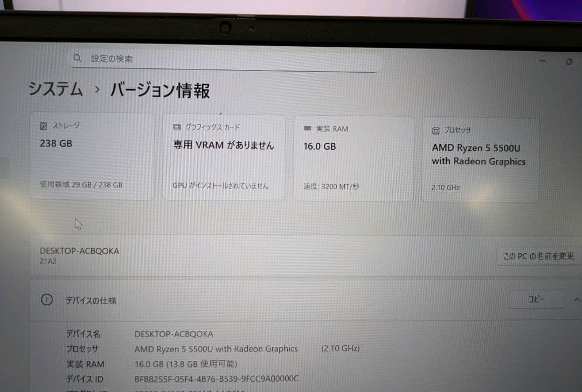Click the magnifier icon in the search bar
Screen dimensions: 582x392
click(78, 58)
